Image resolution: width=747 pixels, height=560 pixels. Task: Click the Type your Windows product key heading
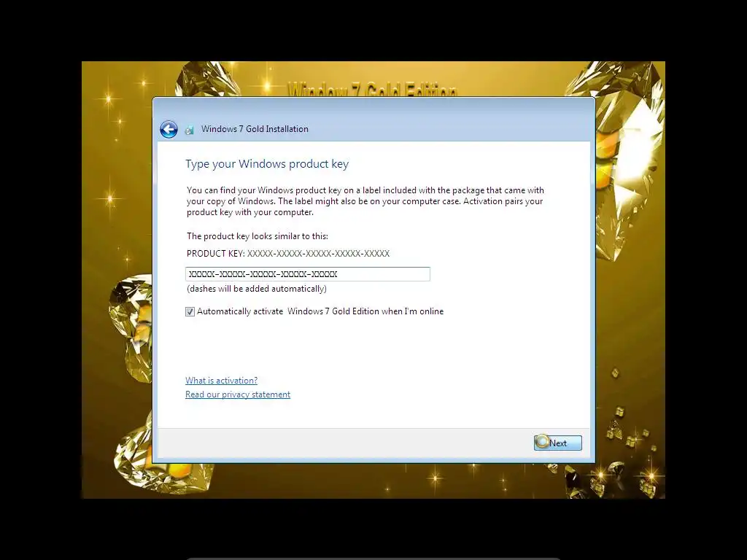(x=267, y=164)
